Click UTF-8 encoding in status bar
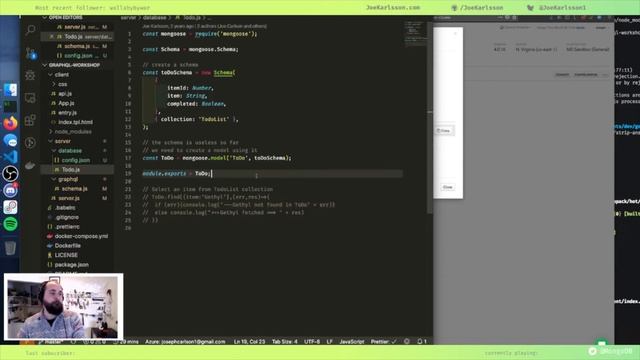640x360 pixels. tap(312, 341)
